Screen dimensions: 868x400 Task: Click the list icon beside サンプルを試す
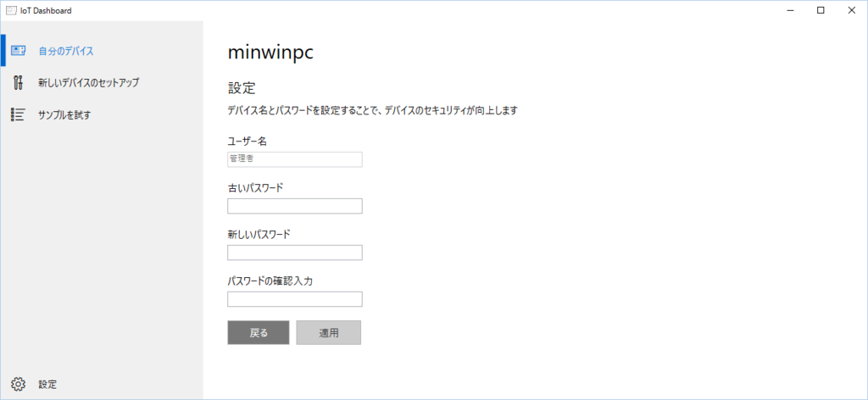(18, 115)
